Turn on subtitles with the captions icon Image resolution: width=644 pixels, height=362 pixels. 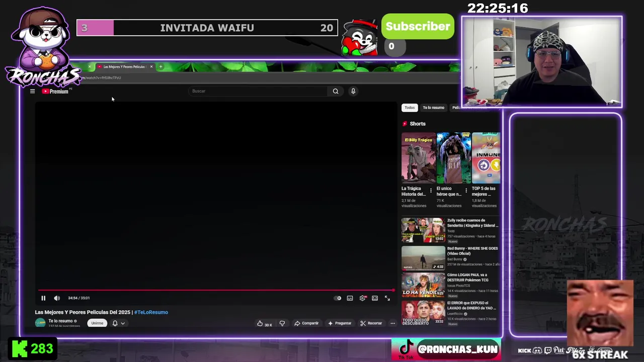(350, 298)
